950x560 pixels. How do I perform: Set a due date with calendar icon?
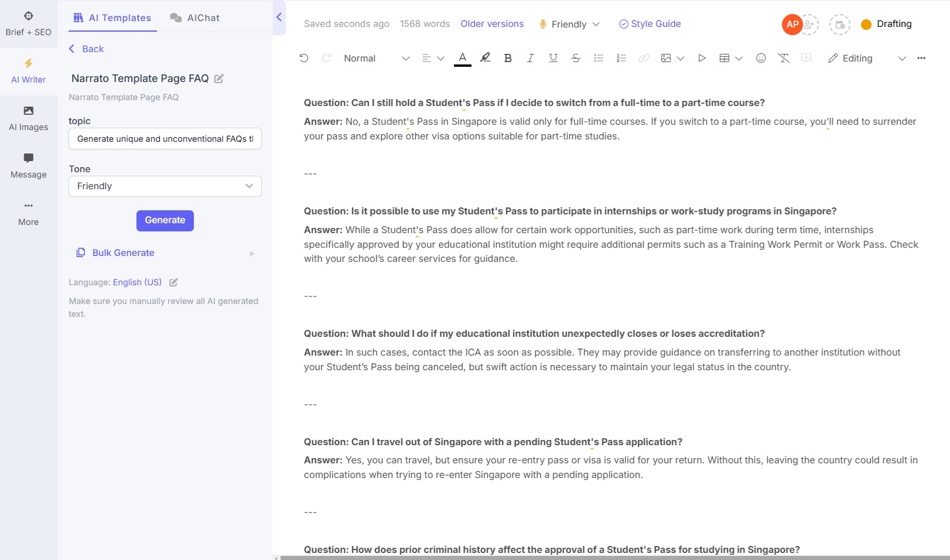pyautogui.click(x=840, y=25)
